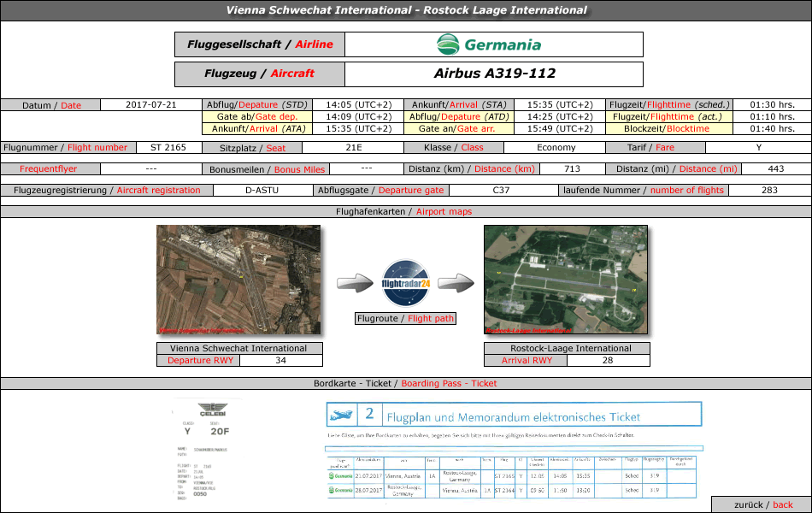812x513 pixels.
Task: Click gate arrival time 15:49 (UTC+2)
Action: point(561,128)
